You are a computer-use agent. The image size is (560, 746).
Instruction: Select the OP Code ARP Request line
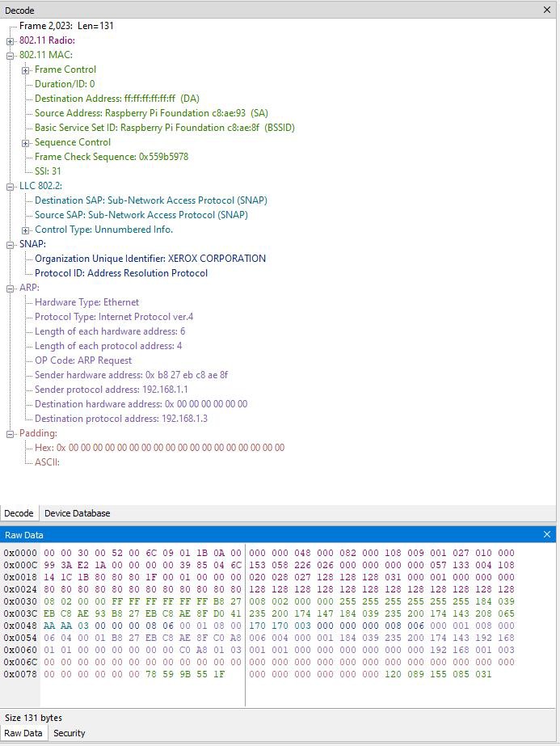83,360
